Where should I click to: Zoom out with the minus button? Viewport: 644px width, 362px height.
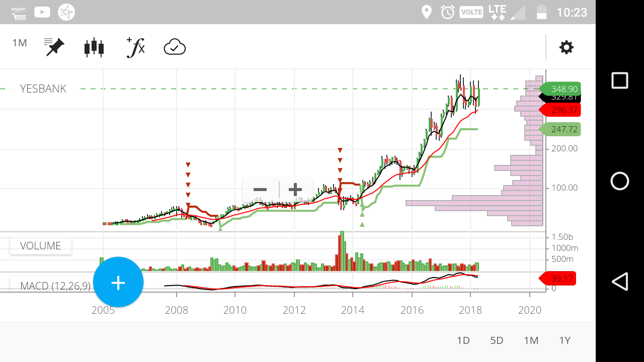260,190
